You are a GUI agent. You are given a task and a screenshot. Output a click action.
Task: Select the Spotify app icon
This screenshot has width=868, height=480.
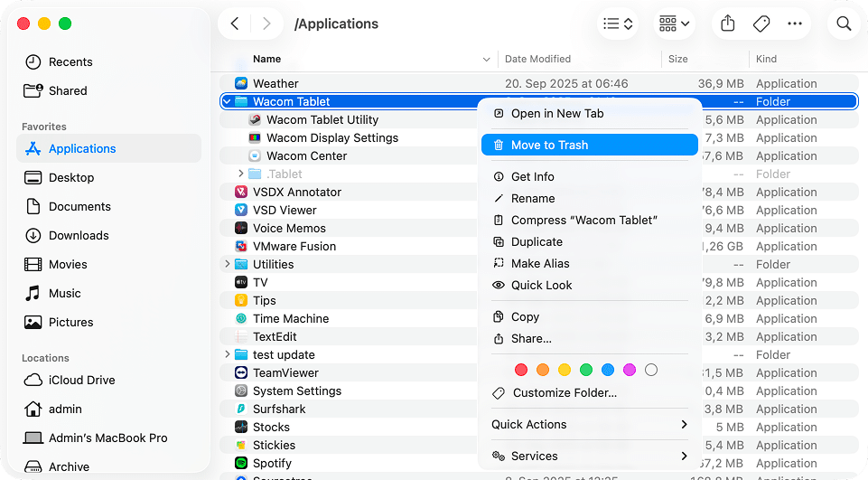(x=241, y=463)
